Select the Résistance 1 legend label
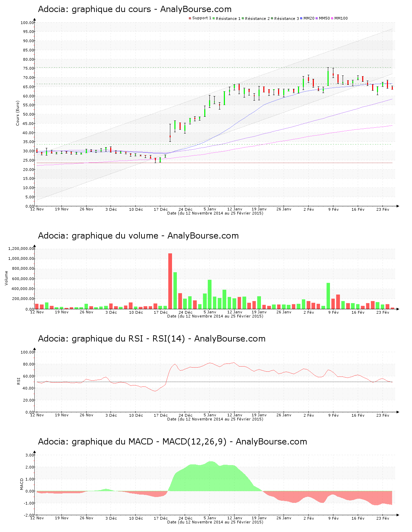 coord(228,19)
